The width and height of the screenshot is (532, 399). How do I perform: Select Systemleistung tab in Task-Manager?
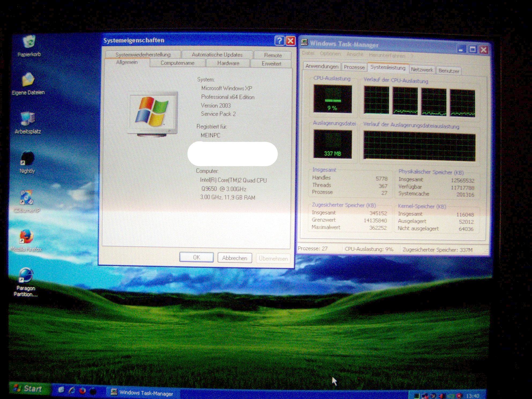pyautogui.click(x=388, y=68)
